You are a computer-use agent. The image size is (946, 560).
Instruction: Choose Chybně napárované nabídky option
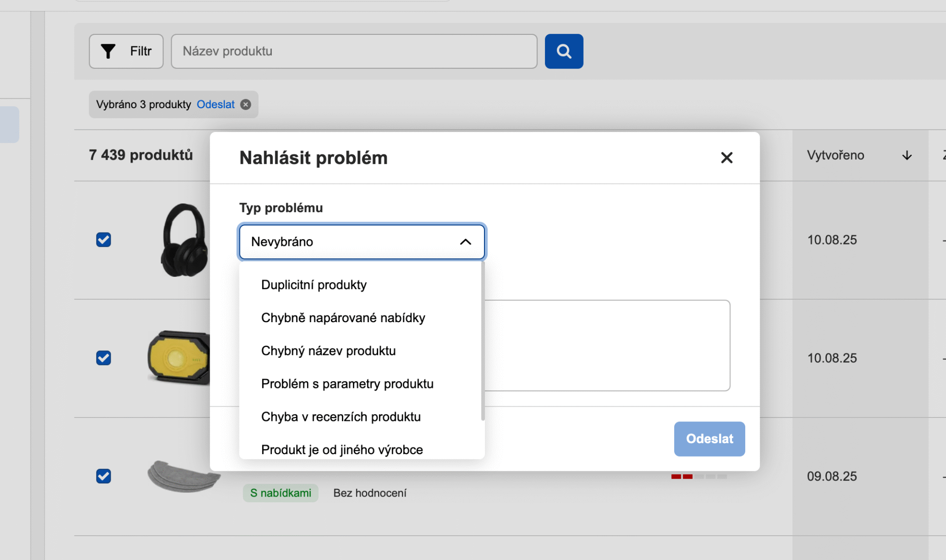[x=343, y=317]
